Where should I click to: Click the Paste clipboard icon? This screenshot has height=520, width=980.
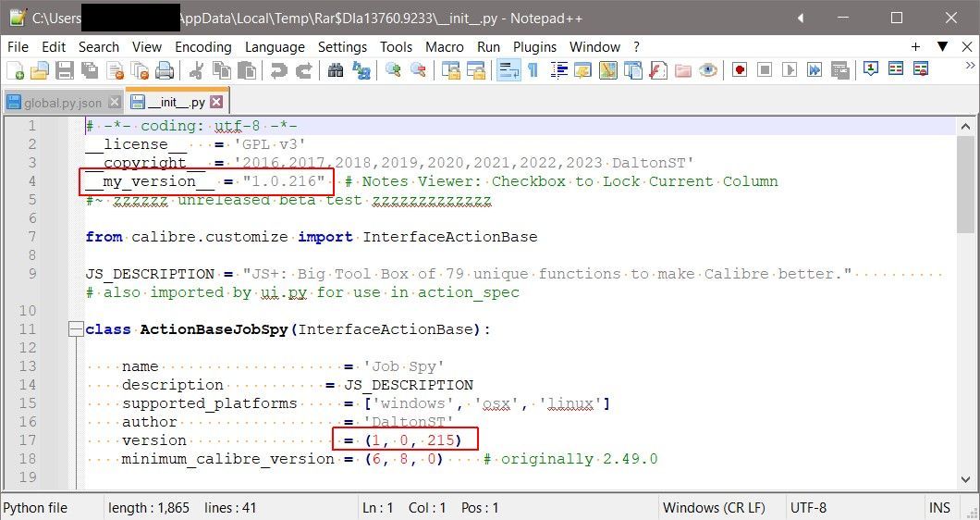(246, 70)
